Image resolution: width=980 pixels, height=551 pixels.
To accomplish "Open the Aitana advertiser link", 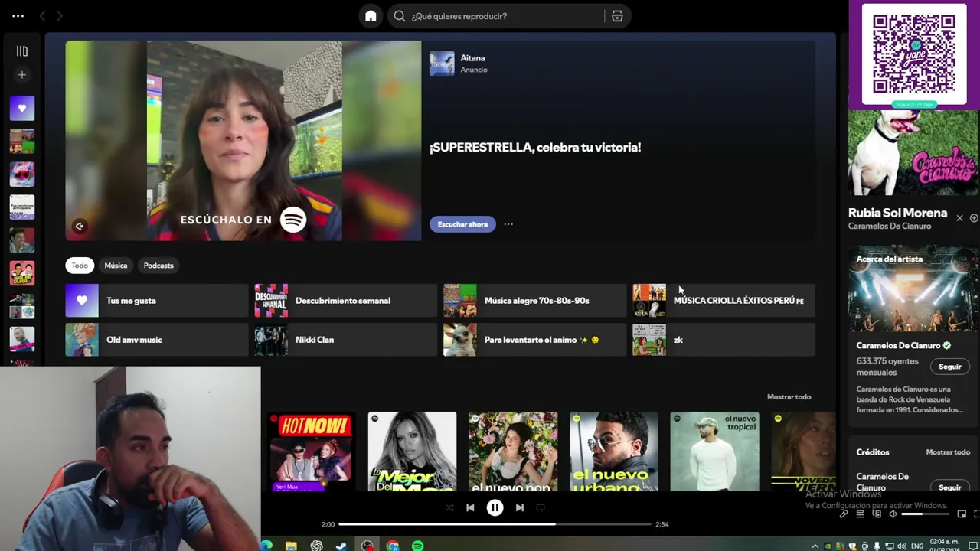I will (x=472, y=58).
